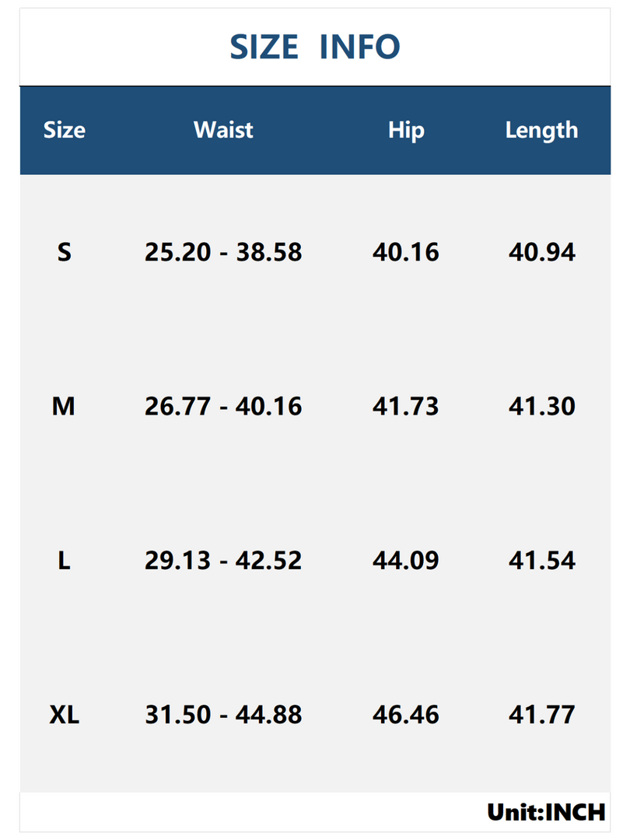This screenshot has height=840, width=630.
Task: Select waist value 26.77 - 40.16
Action: [223, 406]
